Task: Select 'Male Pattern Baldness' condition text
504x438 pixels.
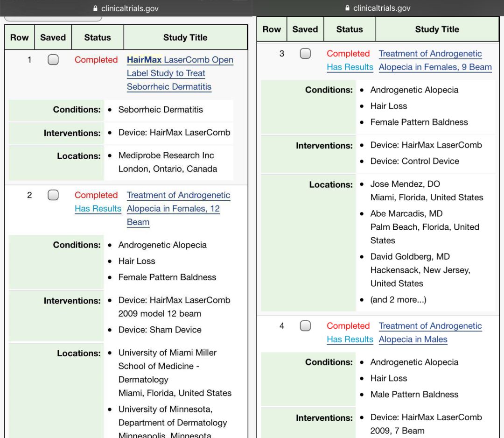Action: (414, 395)
